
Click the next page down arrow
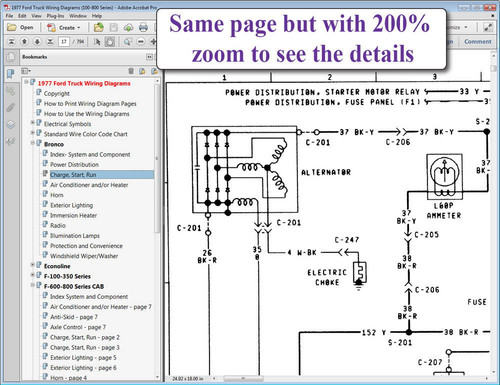click(x=37, y=42)
